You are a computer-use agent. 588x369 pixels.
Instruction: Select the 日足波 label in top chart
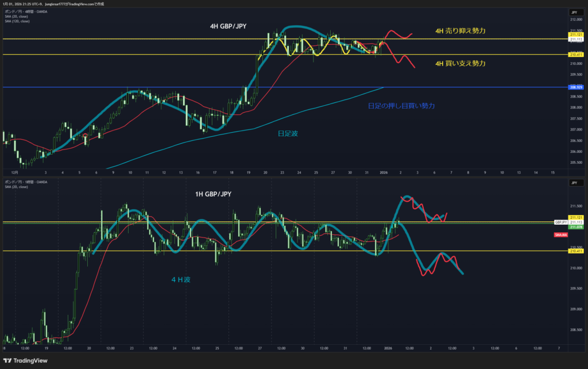[x=288, y=133]
